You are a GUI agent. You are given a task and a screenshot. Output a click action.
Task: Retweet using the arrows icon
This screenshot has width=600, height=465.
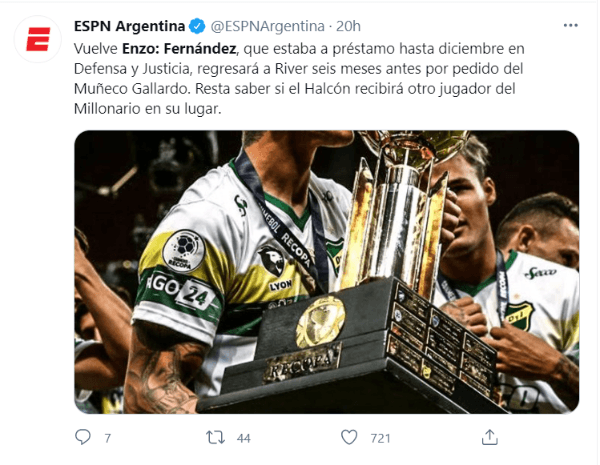coord(215,437)
